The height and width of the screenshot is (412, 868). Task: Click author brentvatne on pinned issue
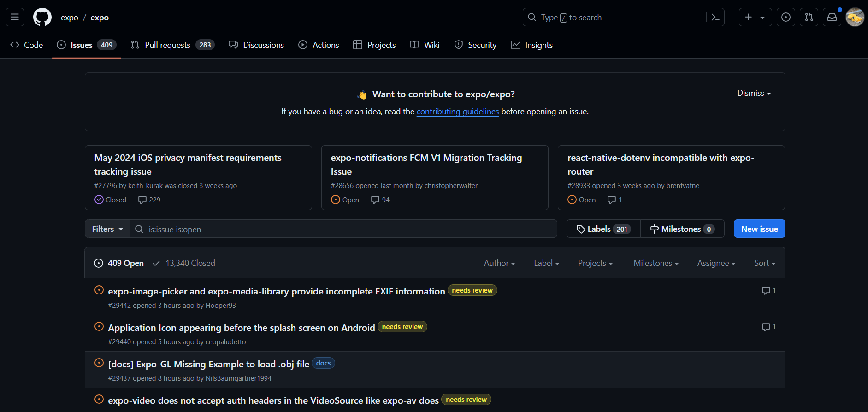[683, 185]
